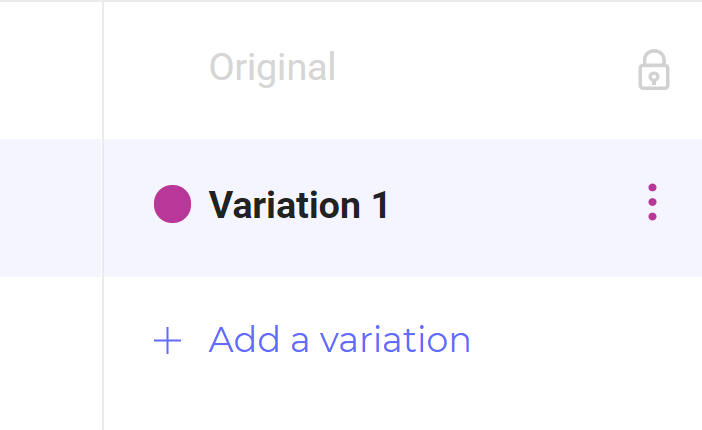
Task: Select the Original variation label
Action: tap(272, 67)
